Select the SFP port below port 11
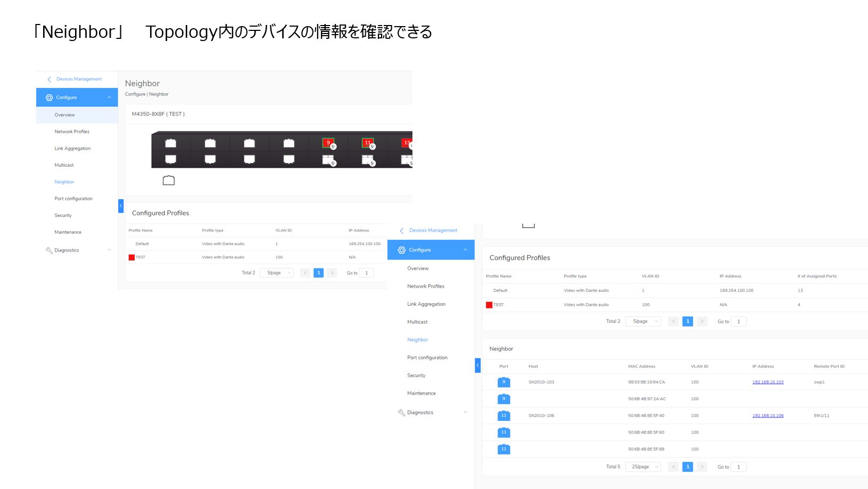The width and height of the screenshot is (868, 489). (368, 159)
